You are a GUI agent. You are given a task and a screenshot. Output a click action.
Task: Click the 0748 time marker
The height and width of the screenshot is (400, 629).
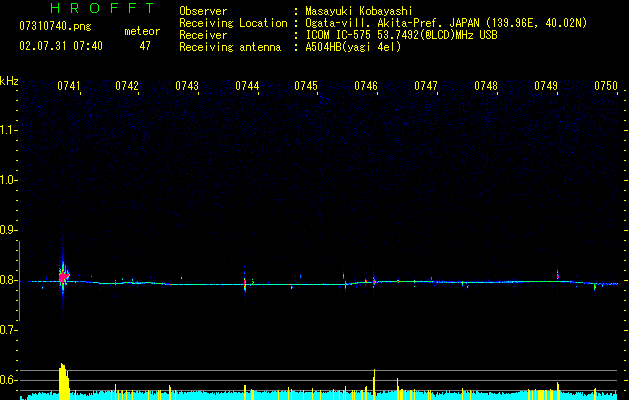486,86
